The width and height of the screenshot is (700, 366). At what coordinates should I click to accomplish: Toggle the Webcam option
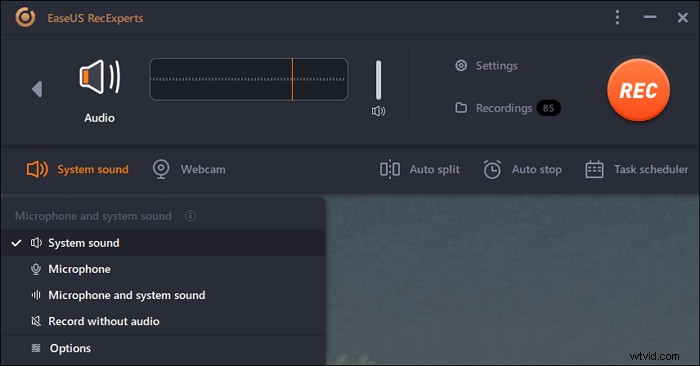pyautogui.click(x=203, y=169)
